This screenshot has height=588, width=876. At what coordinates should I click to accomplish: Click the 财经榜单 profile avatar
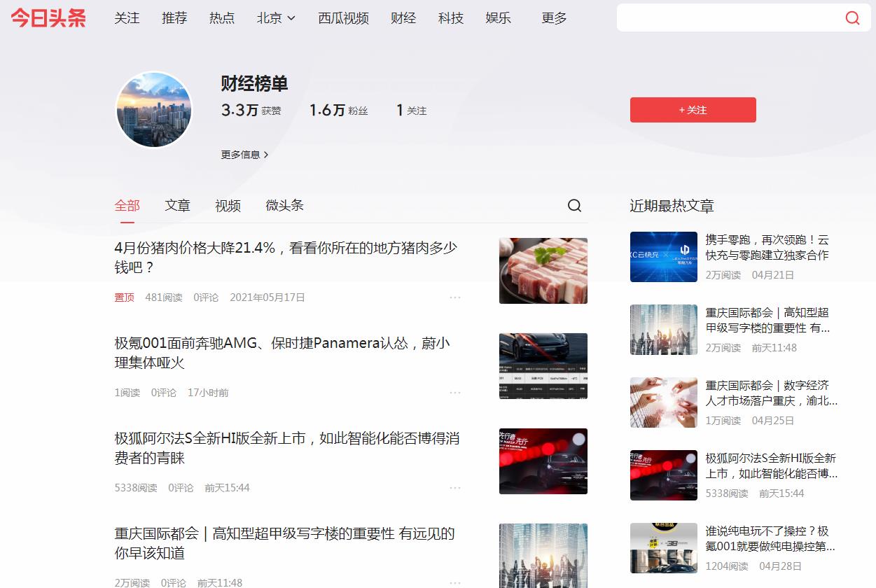pos(153,110)
